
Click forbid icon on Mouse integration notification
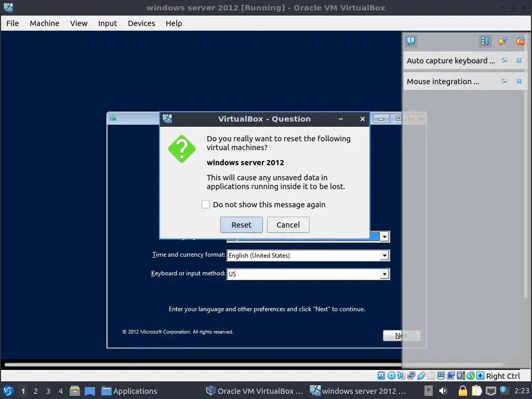point(504,81)
